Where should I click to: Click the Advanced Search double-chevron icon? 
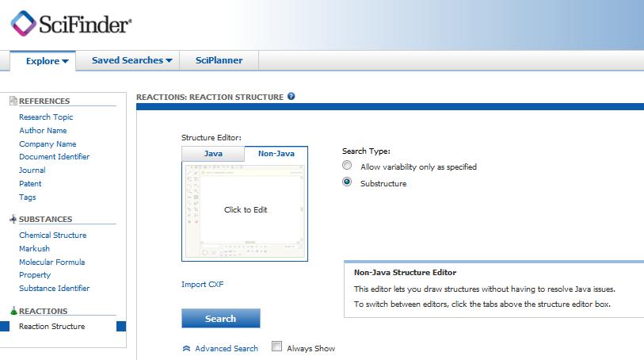tap(186, 348)
